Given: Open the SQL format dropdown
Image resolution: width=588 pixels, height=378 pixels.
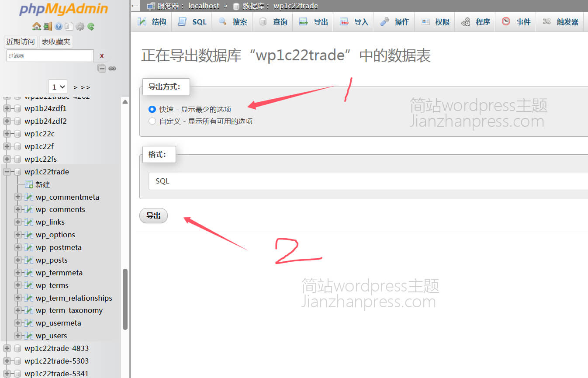Looking at the screenshot, I should pos(367,181).
